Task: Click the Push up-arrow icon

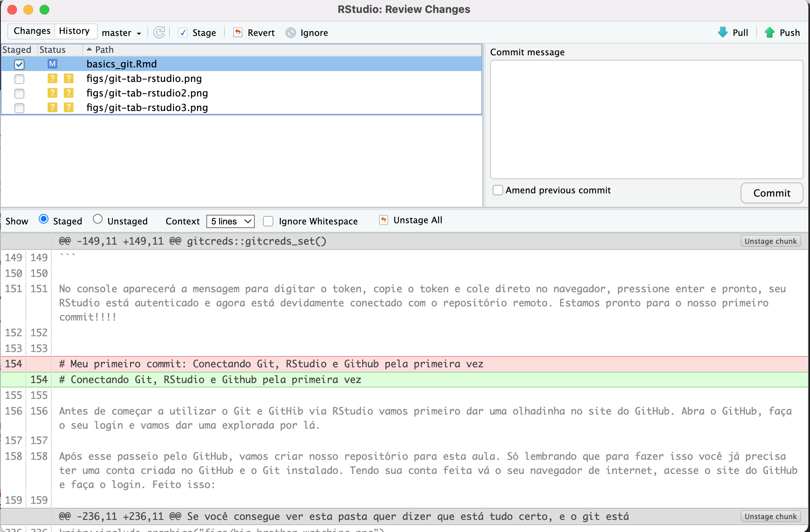Action: click(770, 32)
